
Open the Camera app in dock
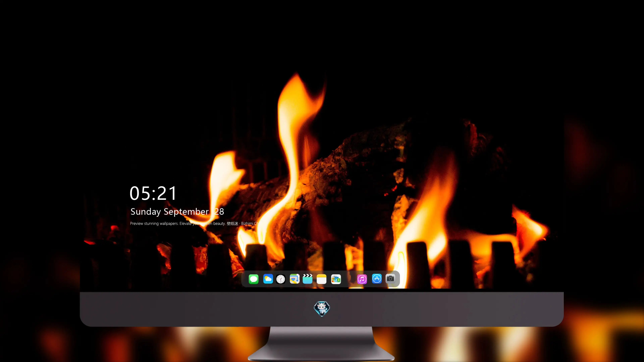click(390, 279)
